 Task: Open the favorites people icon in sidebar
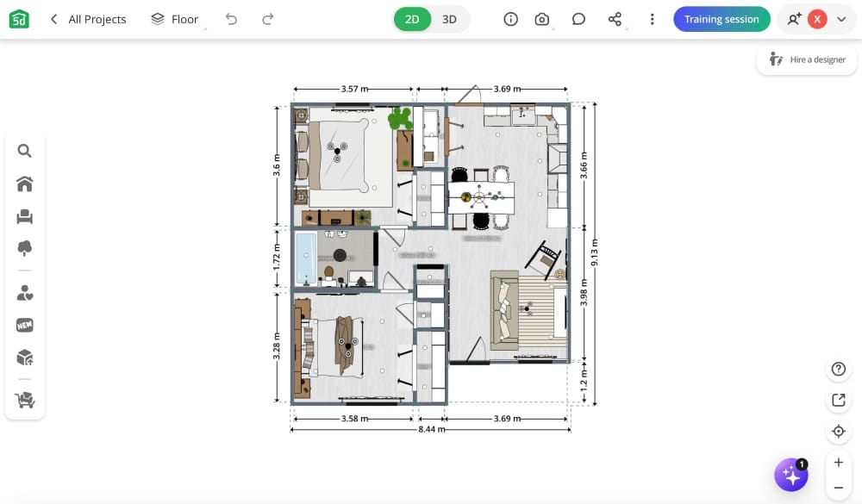pyautogui.click(x=24, y=292)
